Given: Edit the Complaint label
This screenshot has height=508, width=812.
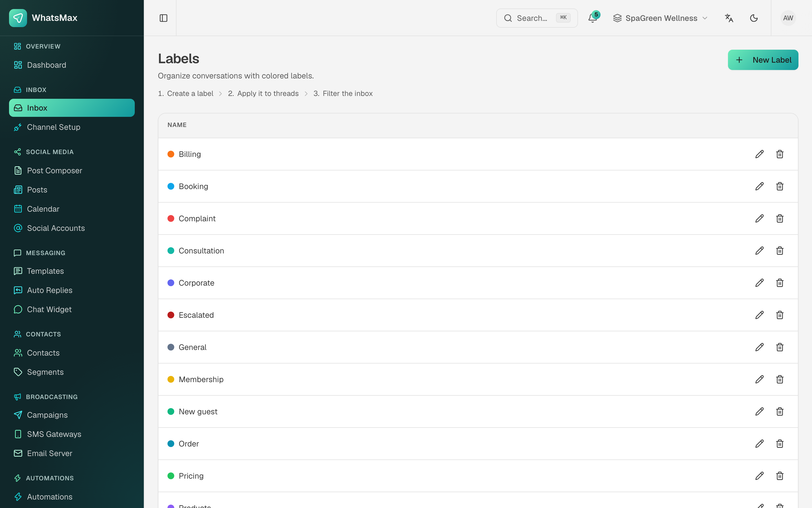Looking at the screenshot, I should pos(760,218).
